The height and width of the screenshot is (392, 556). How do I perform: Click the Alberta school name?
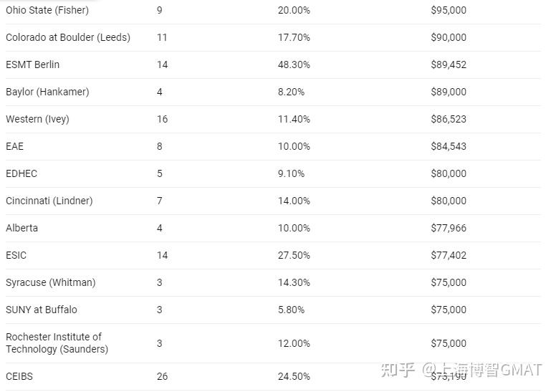pyautogui.click(x=22, y=228)
